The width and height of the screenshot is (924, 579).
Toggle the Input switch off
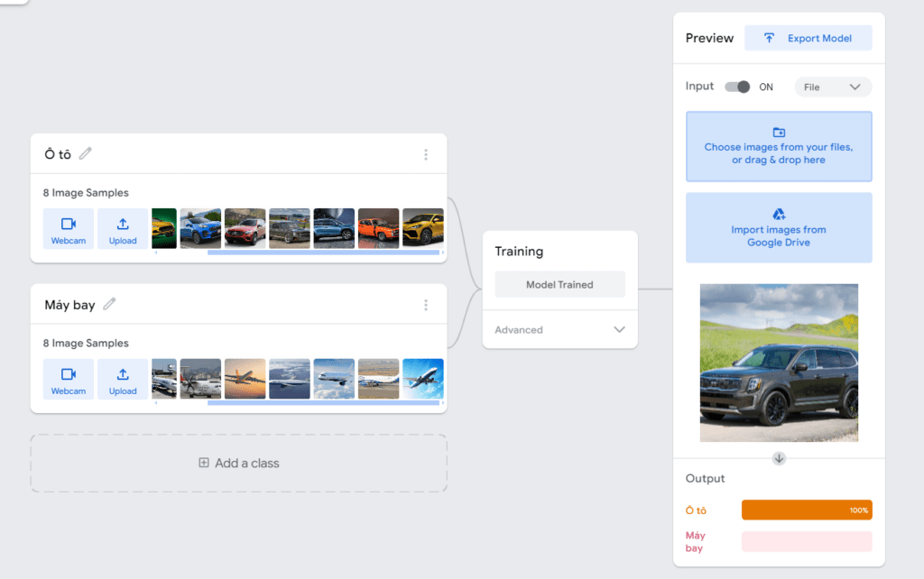737,87
